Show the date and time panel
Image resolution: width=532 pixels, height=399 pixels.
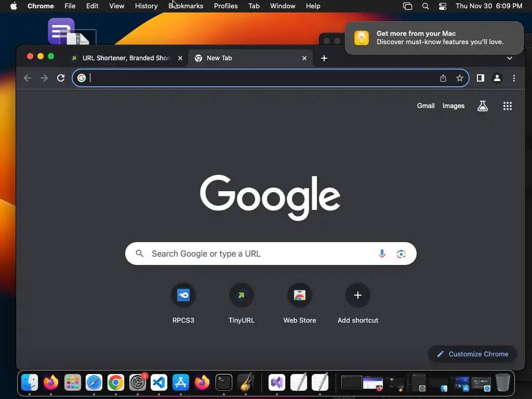pyautogui.click(x=488, y=6)
